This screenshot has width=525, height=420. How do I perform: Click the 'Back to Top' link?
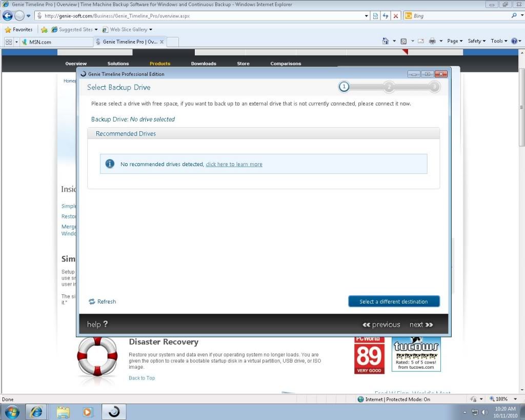[142, 378]
